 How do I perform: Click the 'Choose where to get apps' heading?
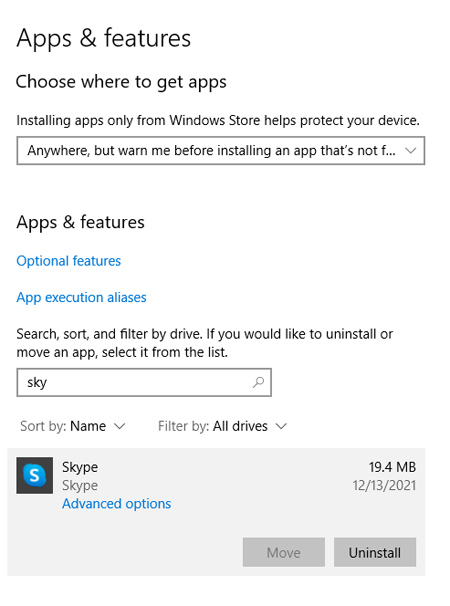click(121, 82)
